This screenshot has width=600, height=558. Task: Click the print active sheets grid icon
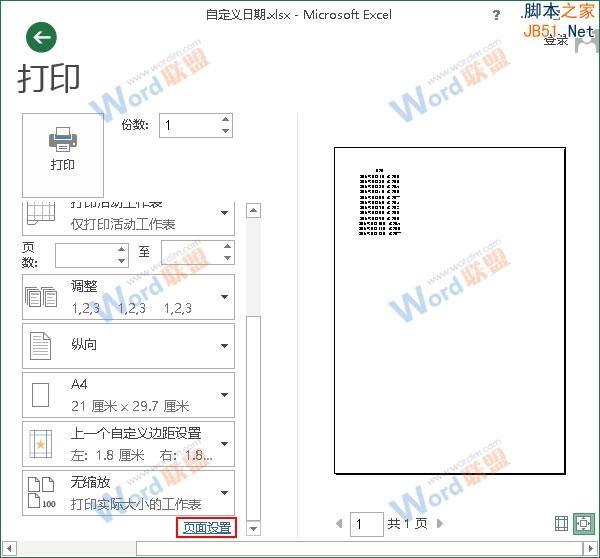tap(41, 214)
